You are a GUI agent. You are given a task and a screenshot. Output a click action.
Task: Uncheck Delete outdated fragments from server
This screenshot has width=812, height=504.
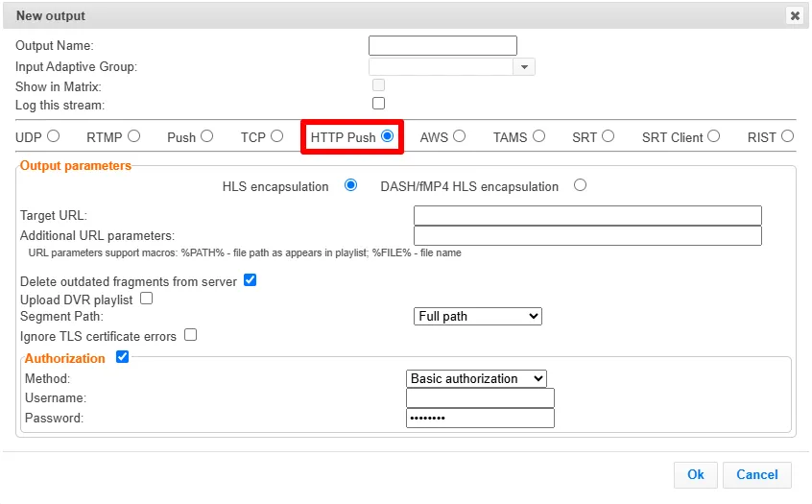[251, 280]
